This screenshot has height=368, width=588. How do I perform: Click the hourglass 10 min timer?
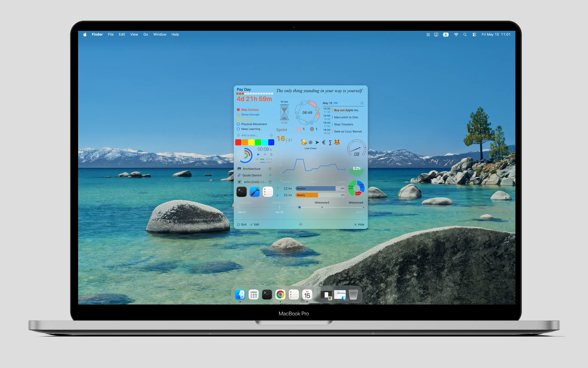[284, 112]
